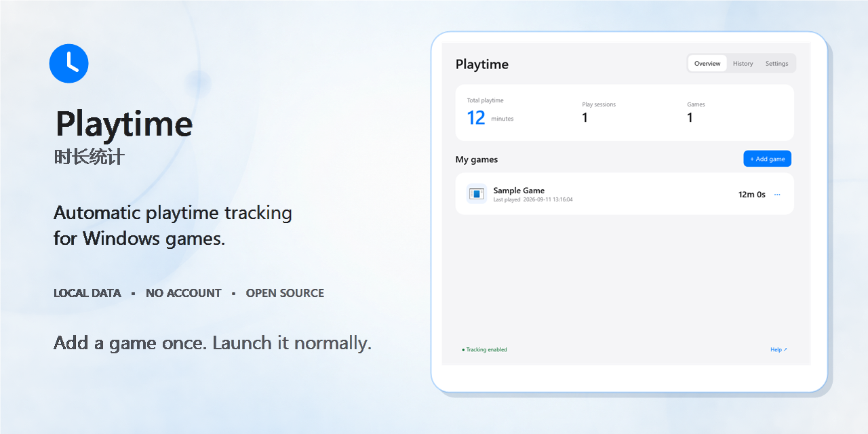Click 'Automatic playtime tracking' tagline
The width and height of the screenshot is (868, 434).
[173, 213]
